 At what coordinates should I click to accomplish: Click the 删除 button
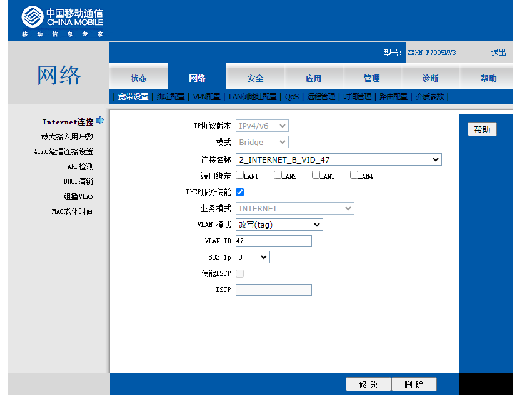click(x=414, y=385)
